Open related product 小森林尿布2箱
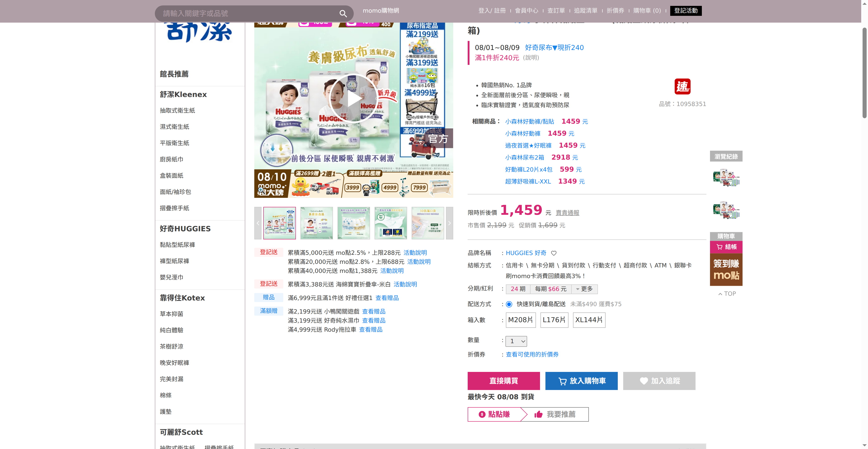Image resolution: width=868 pixels, height=449 pixels. [524, 157]
